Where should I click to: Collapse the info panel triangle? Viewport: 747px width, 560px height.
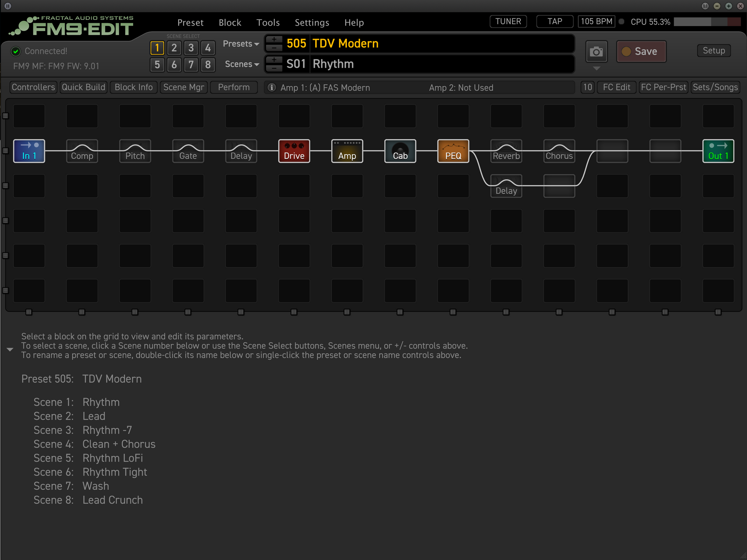point(10,349)
